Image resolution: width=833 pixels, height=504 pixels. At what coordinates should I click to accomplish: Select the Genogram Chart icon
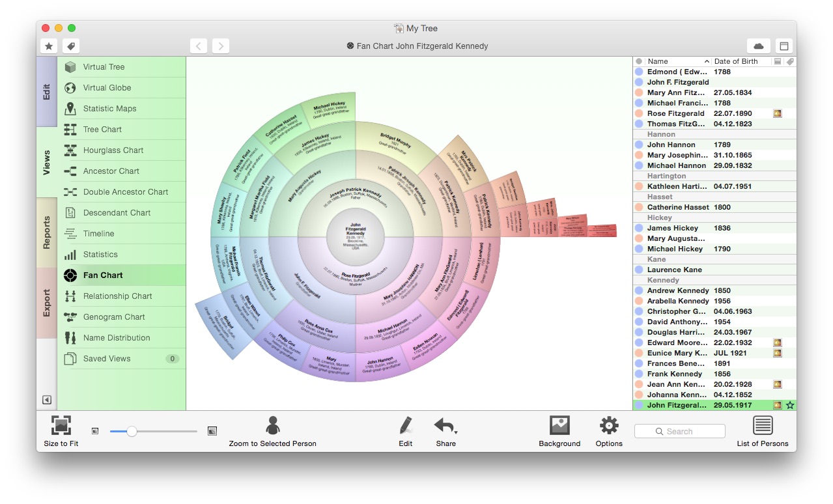pos(70,317)
